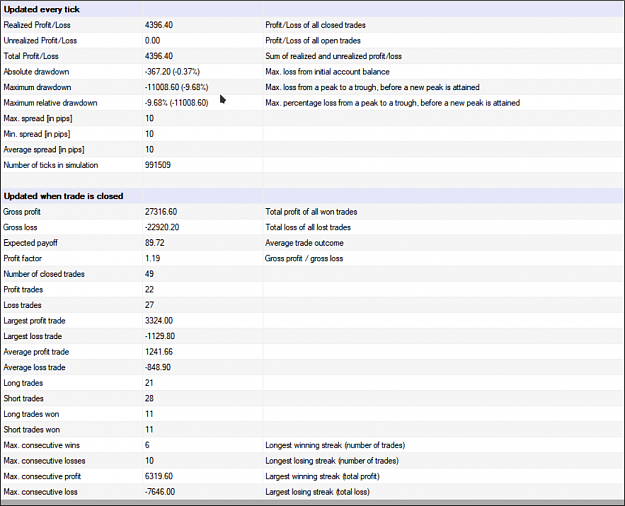Select description 'Profit/Loss of all open trades'

tap(313, 41)
